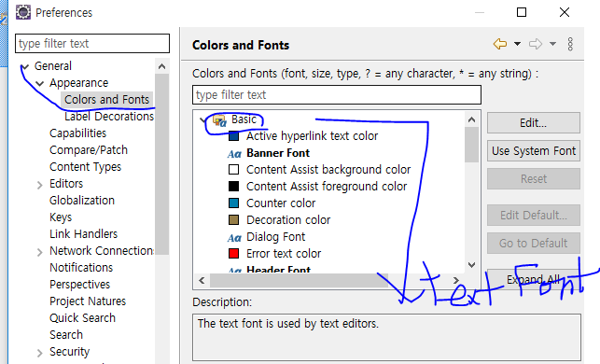Select Globalization preference page

pyautogui.click(x=82, y=200)
